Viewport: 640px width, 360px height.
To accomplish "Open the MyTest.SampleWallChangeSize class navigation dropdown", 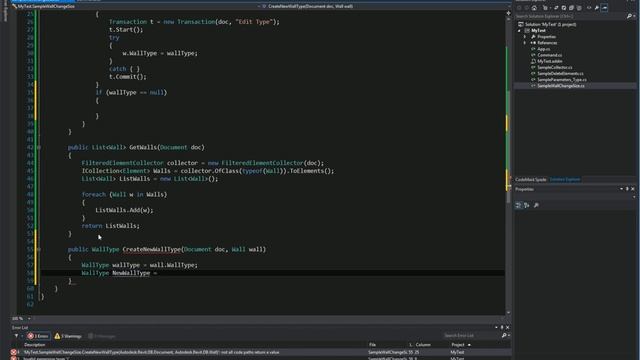I will click(135, 6).
